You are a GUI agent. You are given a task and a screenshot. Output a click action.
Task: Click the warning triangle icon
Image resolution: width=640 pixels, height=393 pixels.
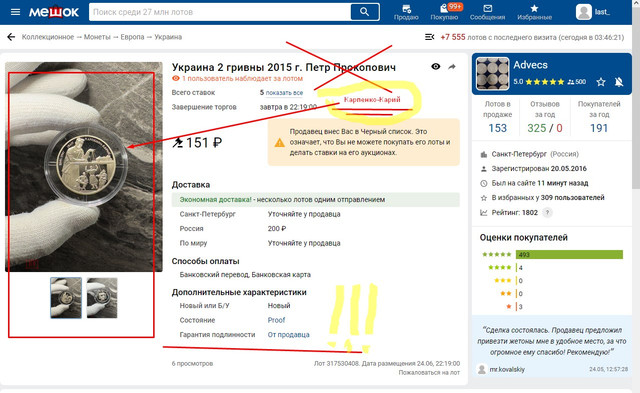tap(279, 142)
